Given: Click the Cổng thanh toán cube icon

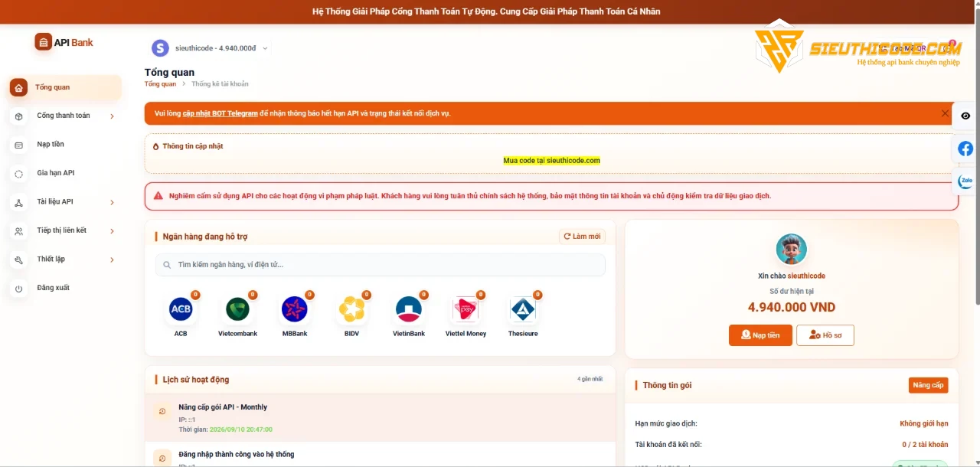Looking at the screenshot, I should coord(18,116).
